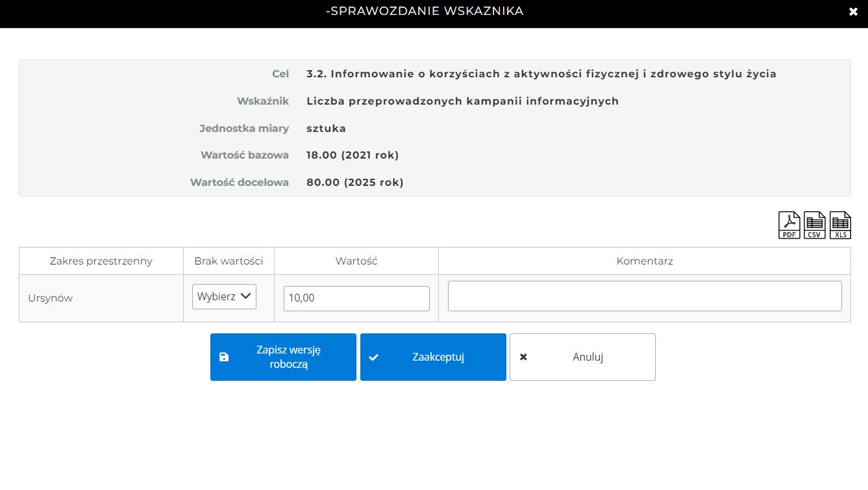Select the Ursynów row cell
This screenshot has height=490, width=868.
click(x=51, y=298)
